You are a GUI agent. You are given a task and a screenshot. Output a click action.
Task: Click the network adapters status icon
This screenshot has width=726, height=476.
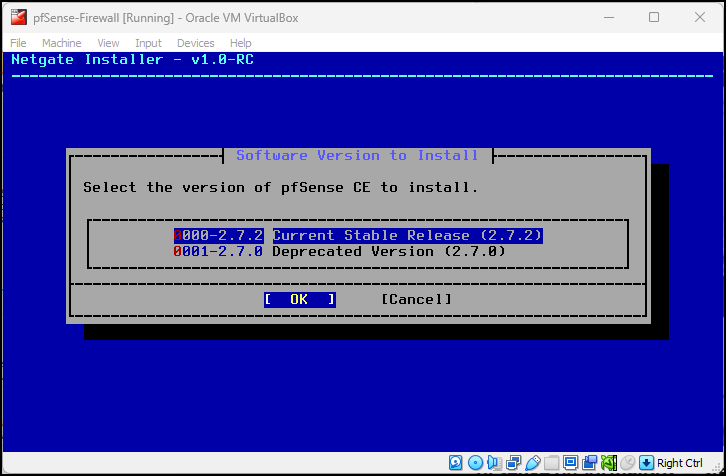(x=513, y=463)
